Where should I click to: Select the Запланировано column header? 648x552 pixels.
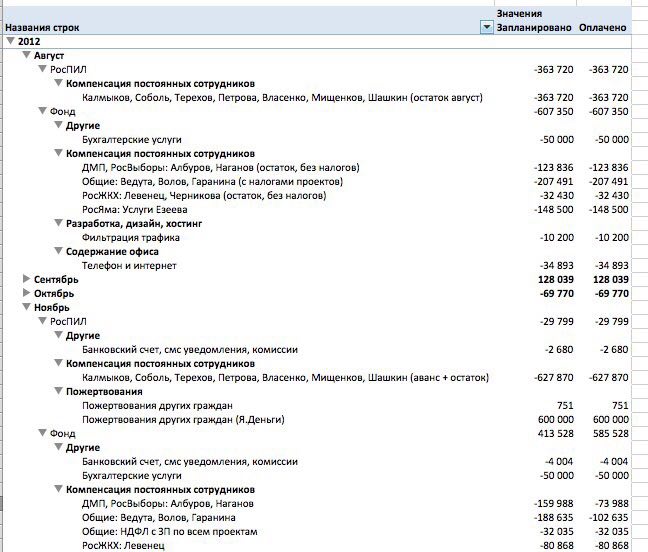tap(534, 28)
